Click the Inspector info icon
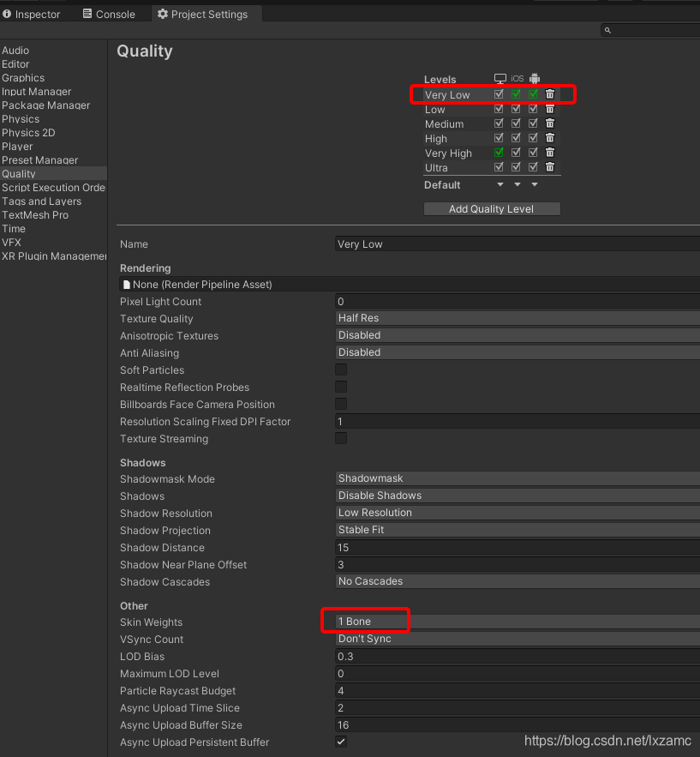The width and height of the screenshot is (700, 757). [x=9, y=13]
